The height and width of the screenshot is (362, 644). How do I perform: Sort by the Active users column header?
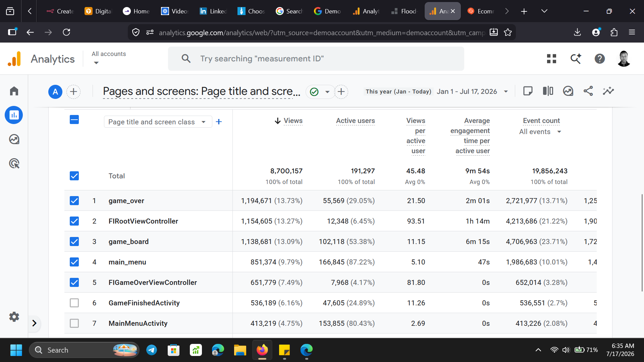(x=356, y=121)
